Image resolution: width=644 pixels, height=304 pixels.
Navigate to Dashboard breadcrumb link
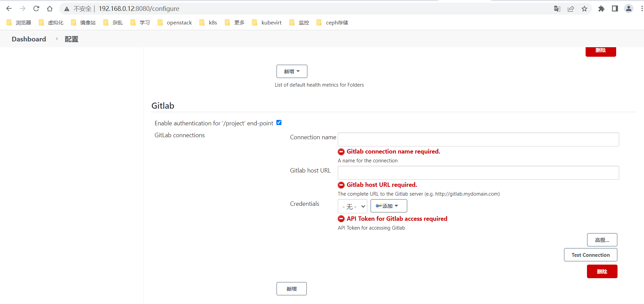[29, 39]
